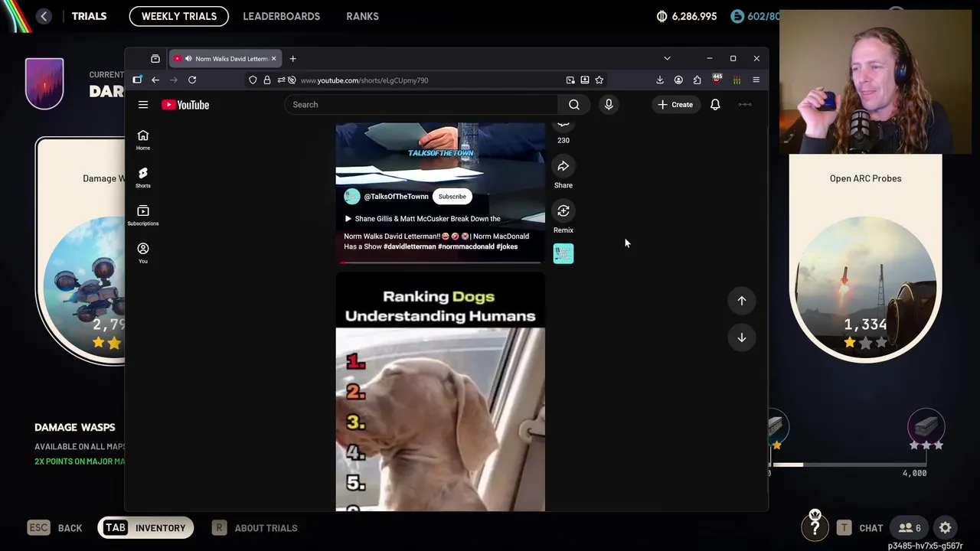Click the YouTube search magnifier button
This screenshot has height=551, width=980.
[x=574, y=105]
